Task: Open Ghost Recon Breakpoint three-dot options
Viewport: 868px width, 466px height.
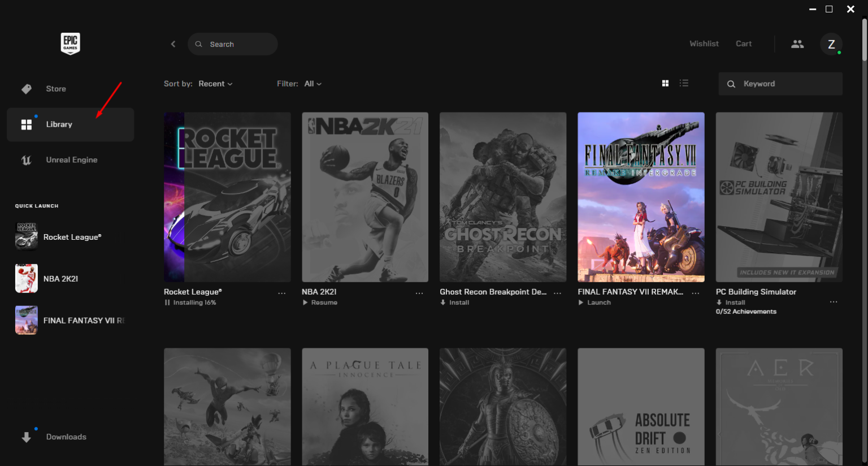Action: tap(557, 293)
